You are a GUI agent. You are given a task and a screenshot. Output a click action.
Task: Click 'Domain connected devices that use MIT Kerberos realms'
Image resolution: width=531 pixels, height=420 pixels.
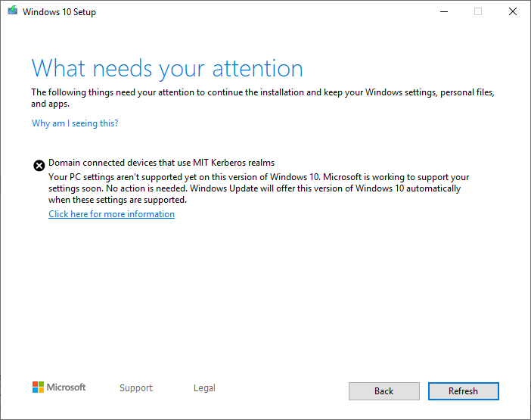click(x=162, y=163)
